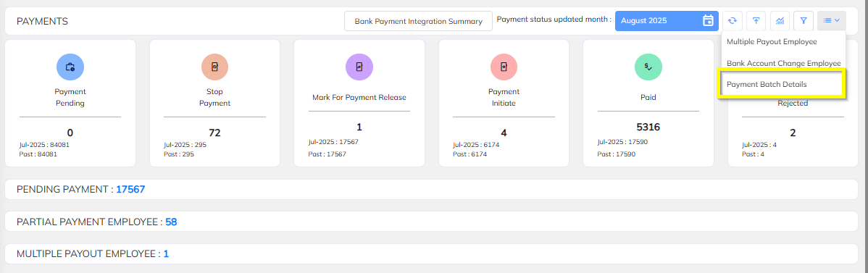Click the filter funnel icon
868x273 pixels.
[804, 21]
